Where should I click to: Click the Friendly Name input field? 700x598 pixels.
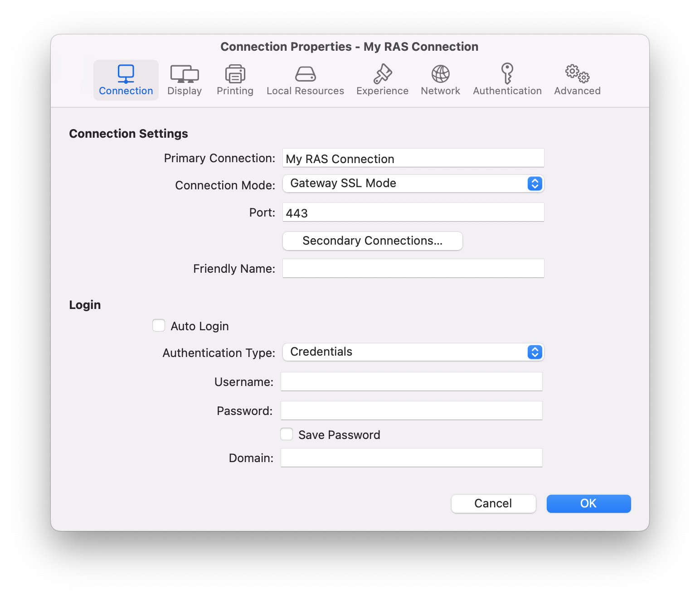pos(413,268)
